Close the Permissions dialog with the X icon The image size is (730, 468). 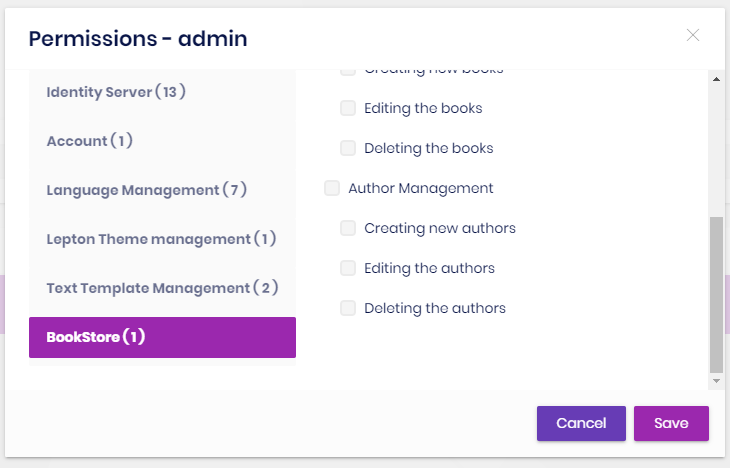click(693, 35)
